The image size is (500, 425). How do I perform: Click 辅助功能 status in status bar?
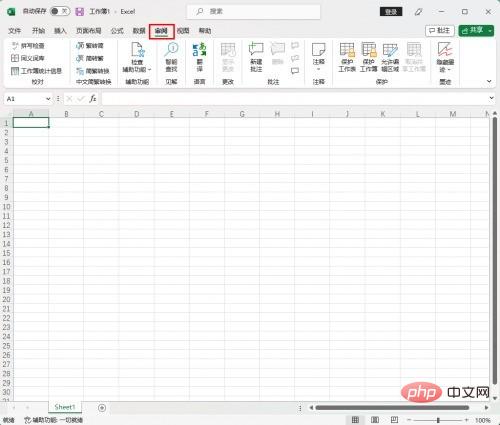coord(54,420)
